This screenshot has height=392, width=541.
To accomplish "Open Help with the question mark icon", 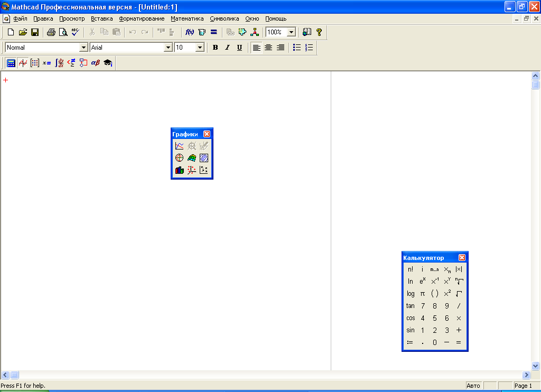I will click(319, 32).
